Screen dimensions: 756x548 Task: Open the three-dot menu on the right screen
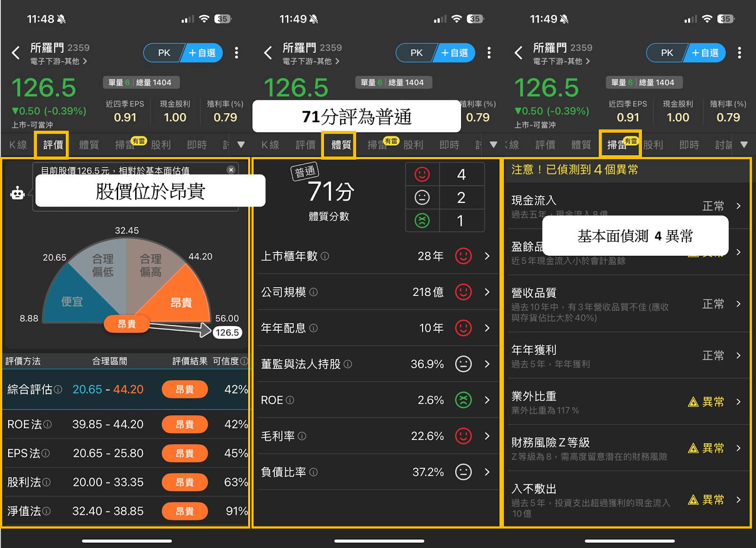point(739,52)
